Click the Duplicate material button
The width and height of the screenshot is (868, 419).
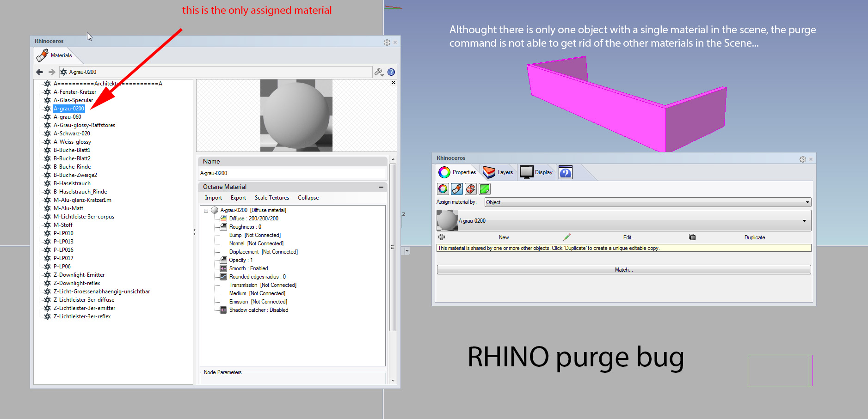[x=755, y=237]
